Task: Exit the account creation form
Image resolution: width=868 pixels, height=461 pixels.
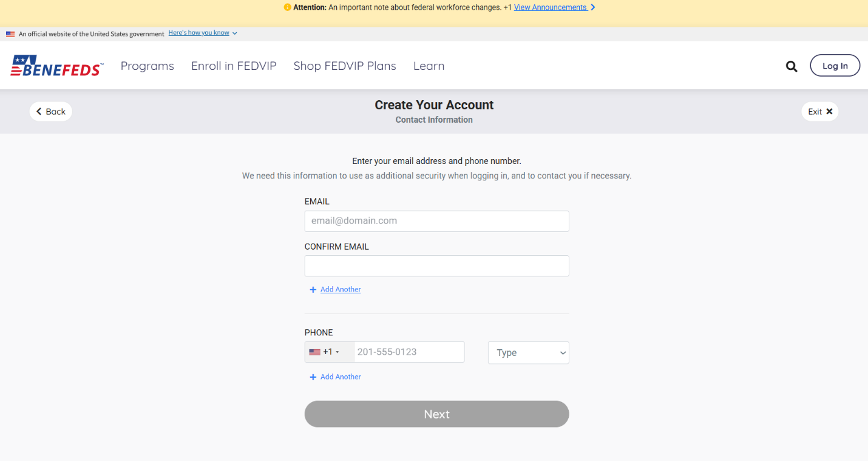Action: (819, 112)
